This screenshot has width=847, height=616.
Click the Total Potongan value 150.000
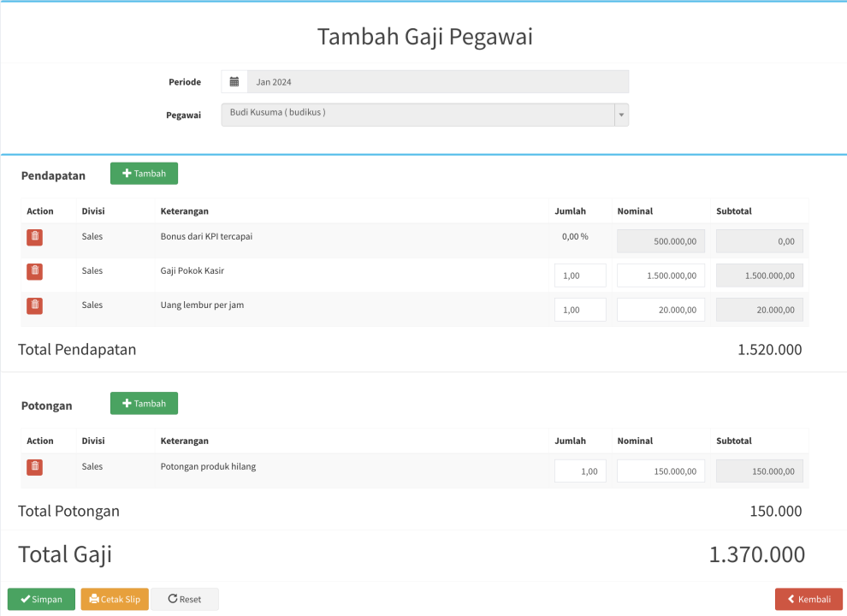click(776, 511)
